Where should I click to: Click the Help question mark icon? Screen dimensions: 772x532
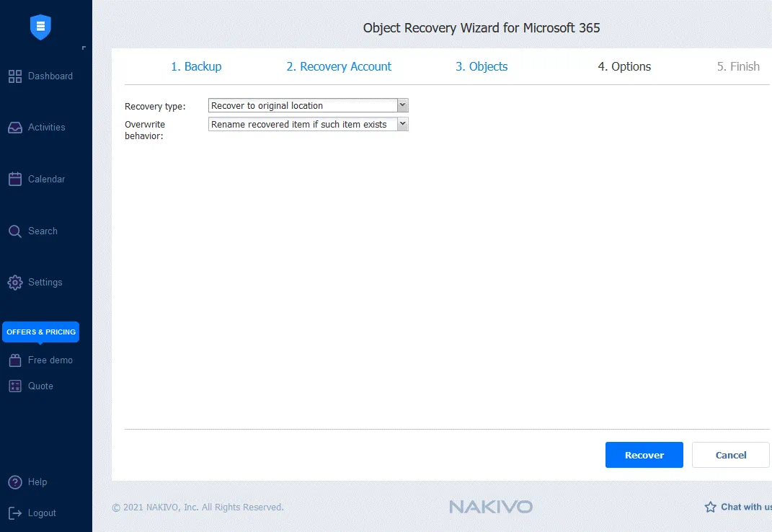14,482
